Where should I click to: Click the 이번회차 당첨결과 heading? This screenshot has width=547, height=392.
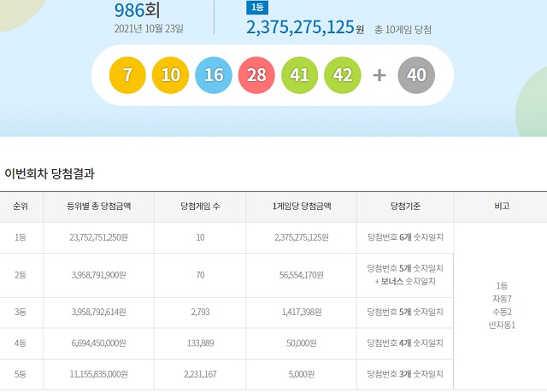50,173
